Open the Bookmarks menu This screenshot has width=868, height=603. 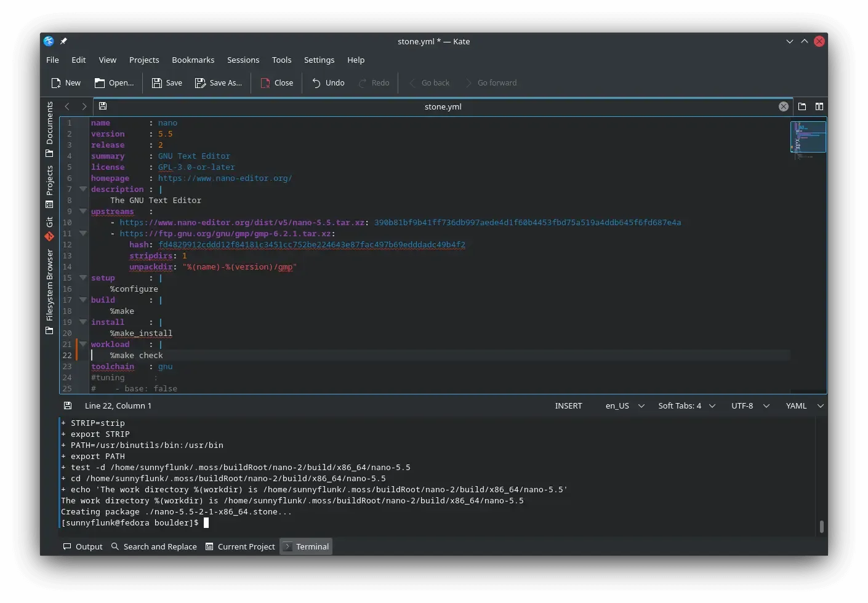coord(193,60)
